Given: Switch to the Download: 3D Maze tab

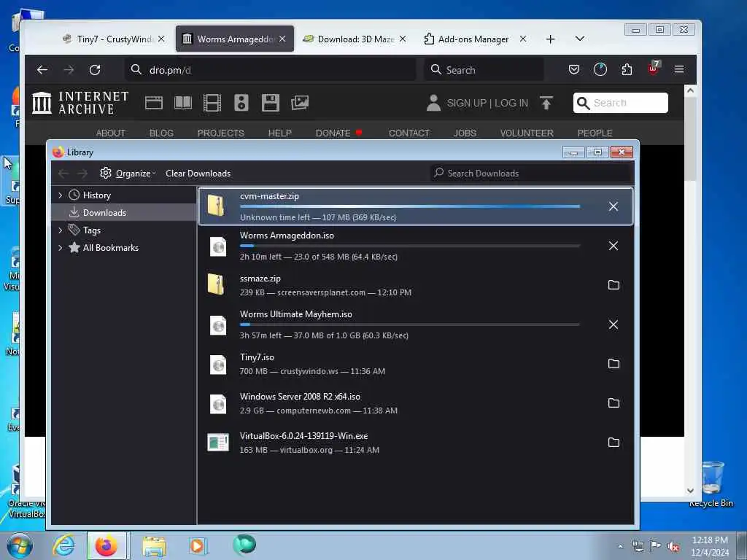Looking at the screenshot, I should point(355,39).
